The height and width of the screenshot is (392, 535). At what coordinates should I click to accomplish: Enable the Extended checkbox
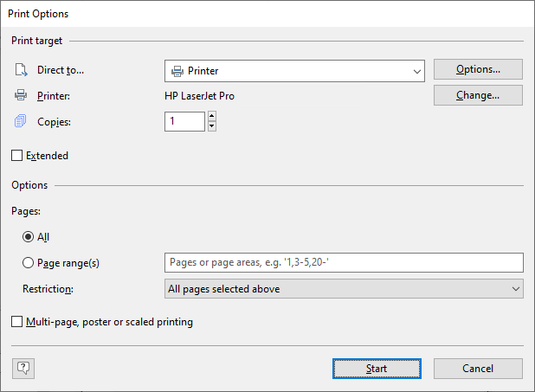coord(16,155)
